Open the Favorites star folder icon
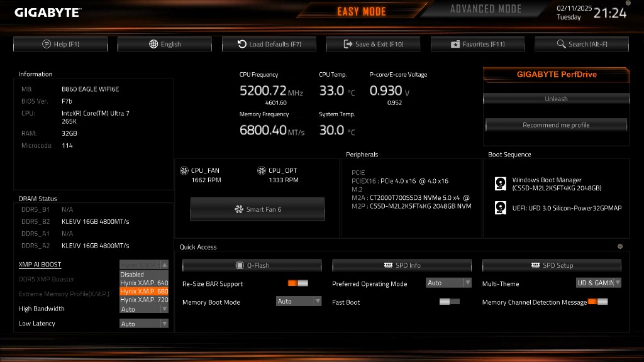Screen dimensions: 644x362 click(x=455, y=44)
